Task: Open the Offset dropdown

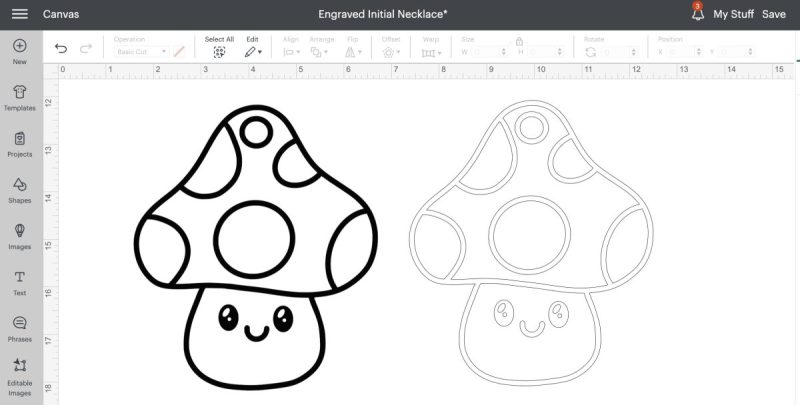Action: [x=391, y=52]
